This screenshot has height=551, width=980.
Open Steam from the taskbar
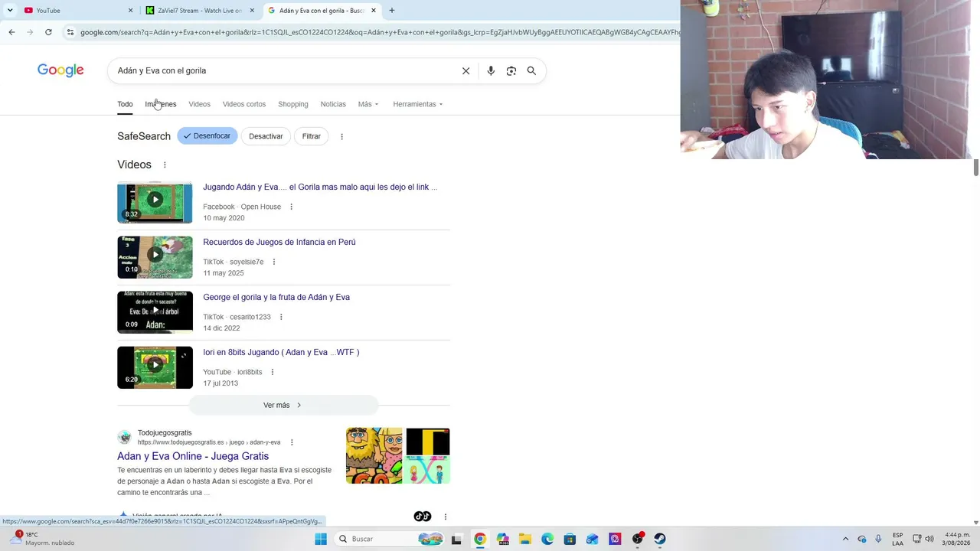[x=660, y=539]
